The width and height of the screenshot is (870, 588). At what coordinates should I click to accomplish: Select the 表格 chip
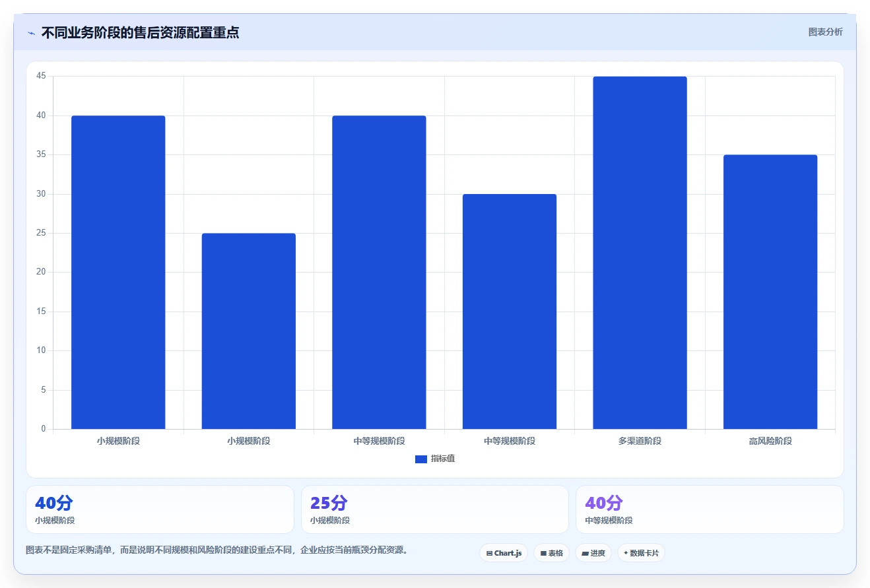coord(551,553)
